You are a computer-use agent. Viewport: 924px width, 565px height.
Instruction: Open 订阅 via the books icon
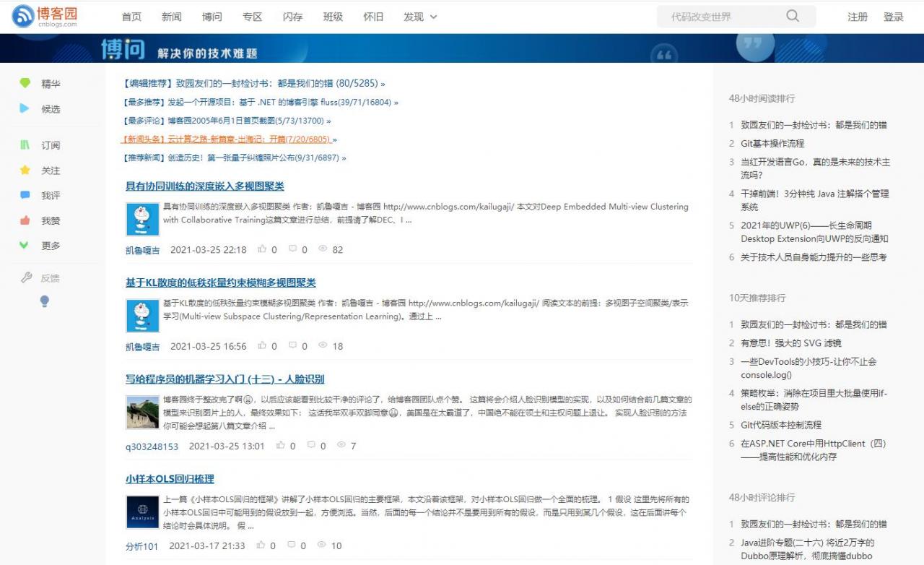coord(25,145)
